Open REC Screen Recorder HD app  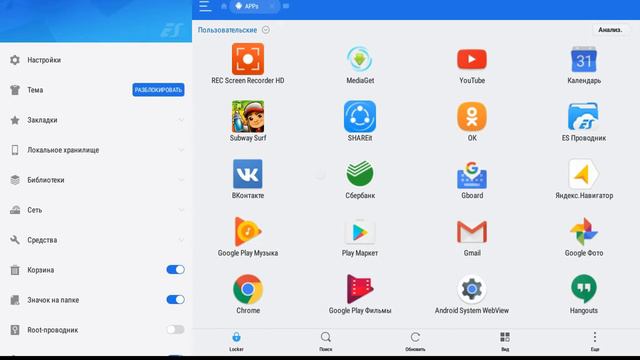click(248, 59)
